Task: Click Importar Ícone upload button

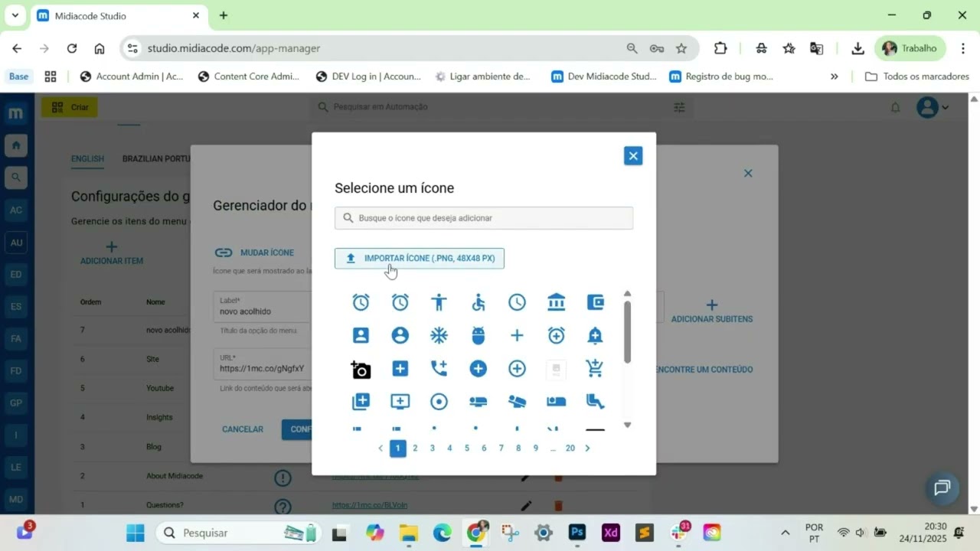Action: [420, 259]
